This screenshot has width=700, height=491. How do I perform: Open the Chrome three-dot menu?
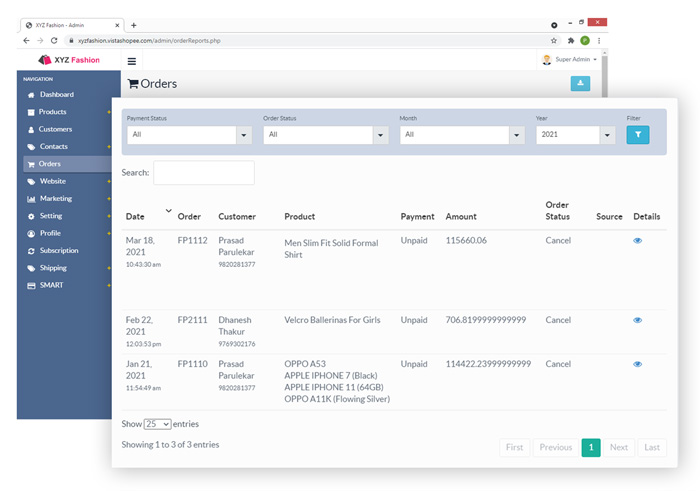coord(599,41)
